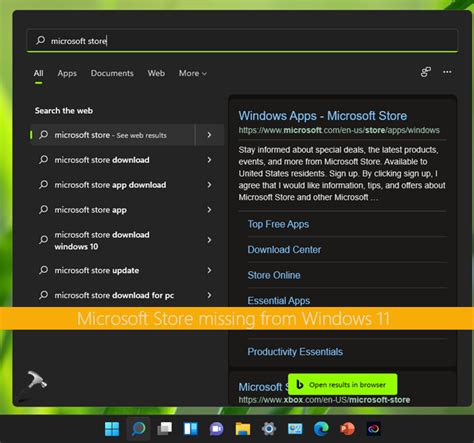Select 'microsoft store download windows 10' suggestion

click(127, 240)
